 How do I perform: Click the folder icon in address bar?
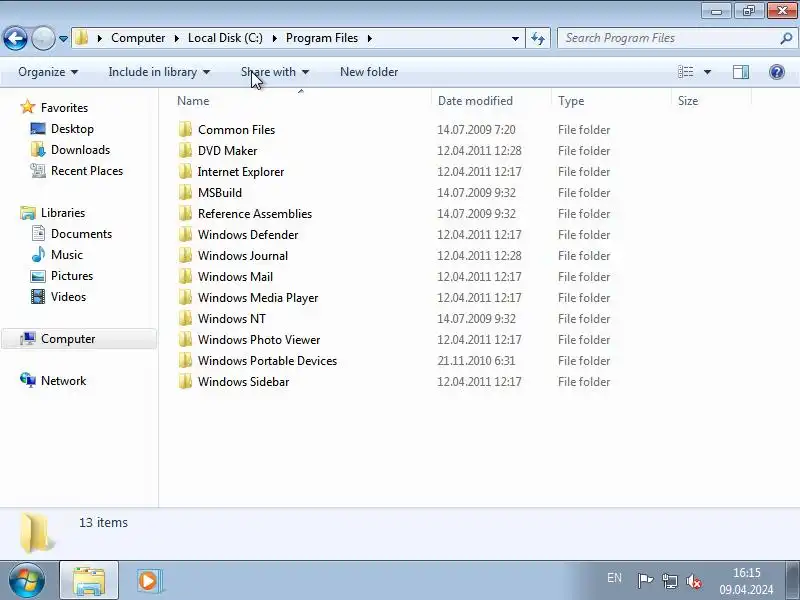coord(82,38)
